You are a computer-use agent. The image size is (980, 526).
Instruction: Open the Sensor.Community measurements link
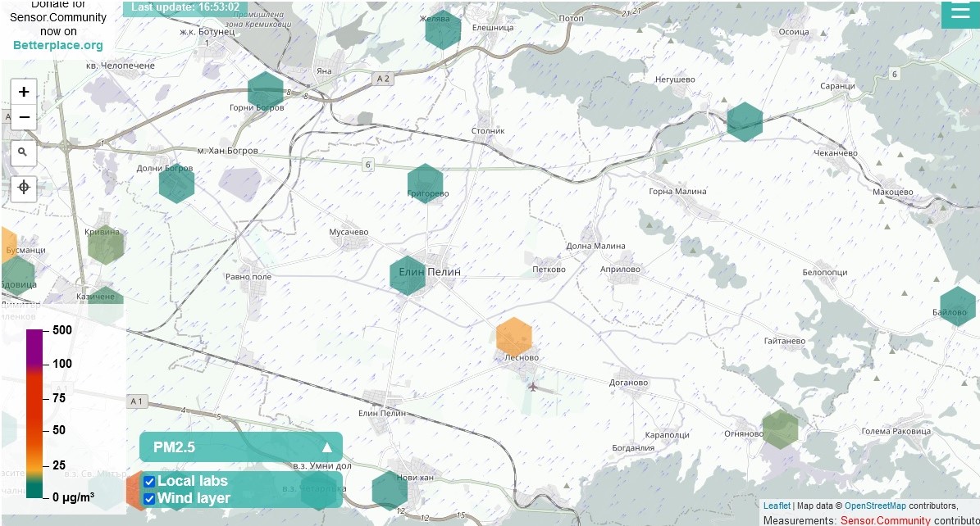[874, 520]
